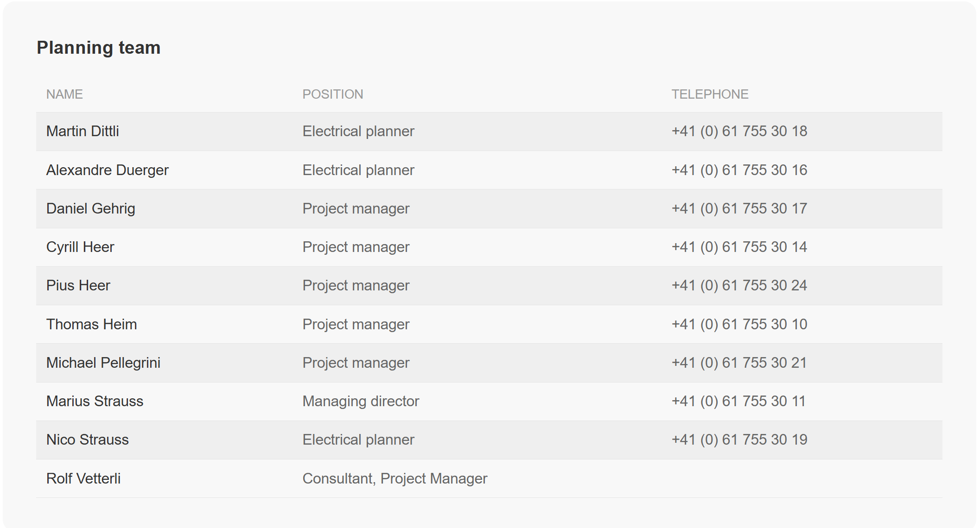Click Pius Heer's telephone ending 24

(739, 285)
